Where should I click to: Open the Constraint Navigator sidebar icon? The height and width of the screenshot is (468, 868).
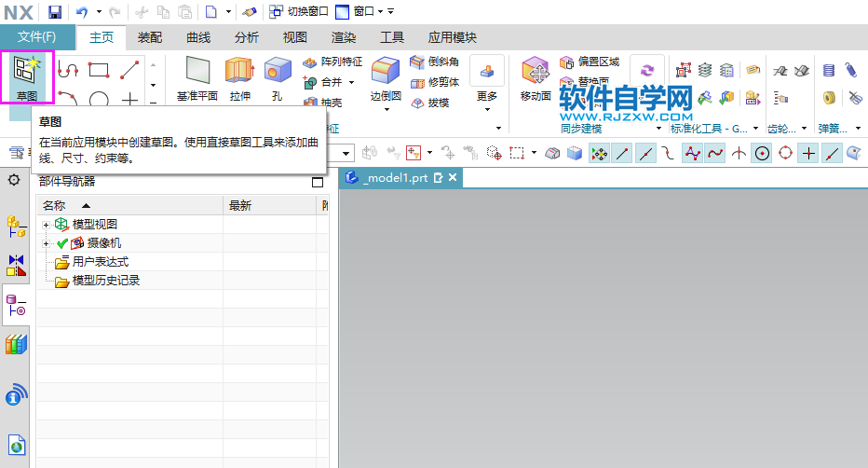click(16, 266)
